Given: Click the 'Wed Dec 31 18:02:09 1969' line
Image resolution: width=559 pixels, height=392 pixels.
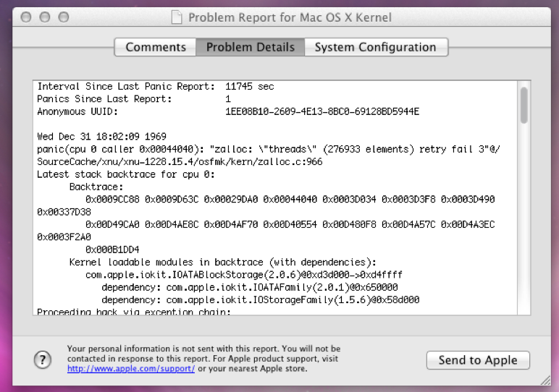Looking at the screenshot, I should [101, 137].
